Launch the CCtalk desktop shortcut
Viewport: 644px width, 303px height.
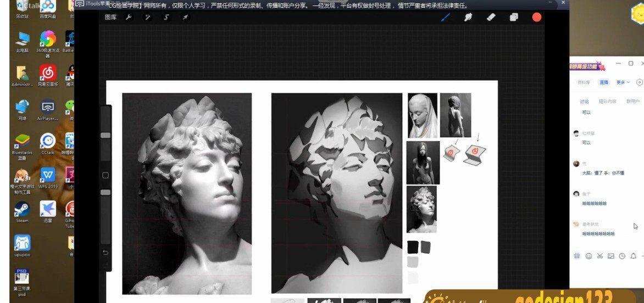click(x=48, y=144)
